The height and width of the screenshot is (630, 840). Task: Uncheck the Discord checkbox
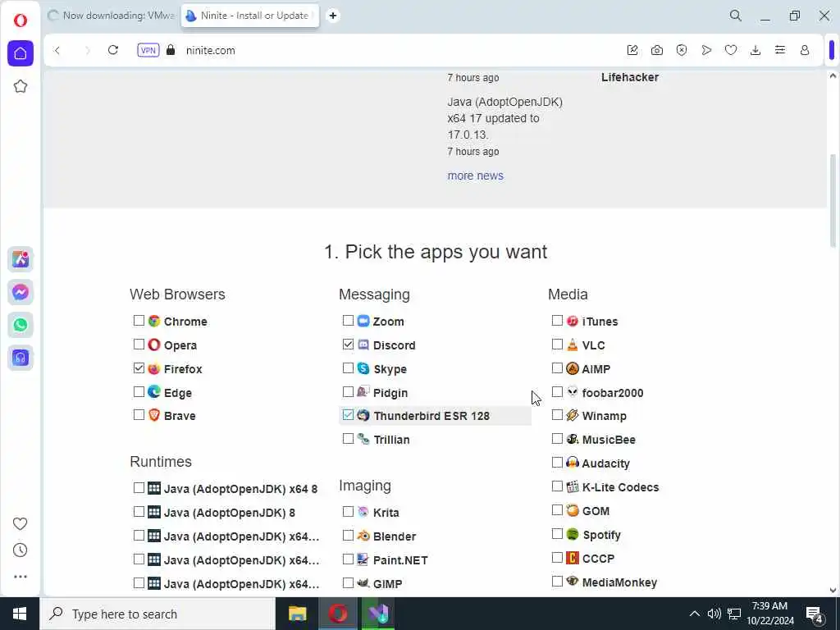(348, 344)
